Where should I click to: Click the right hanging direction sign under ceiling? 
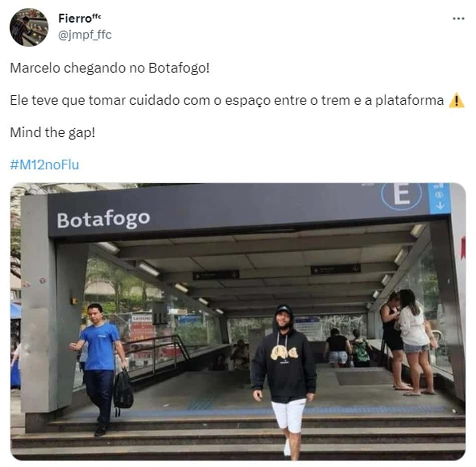coord(335,269)
